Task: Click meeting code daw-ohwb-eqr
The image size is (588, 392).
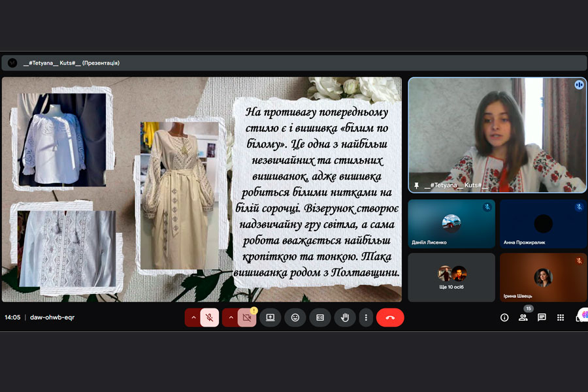Action: pos(52,318)
